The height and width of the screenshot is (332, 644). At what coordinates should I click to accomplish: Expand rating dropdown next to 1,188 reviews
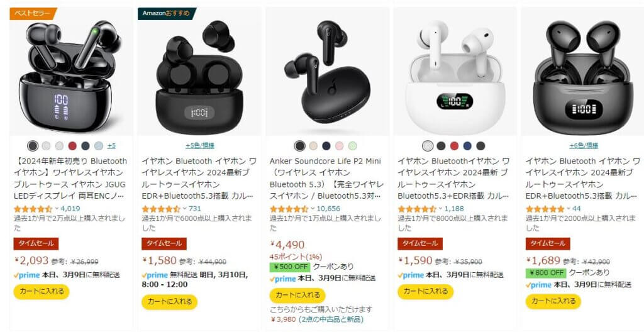pos(440,208)
